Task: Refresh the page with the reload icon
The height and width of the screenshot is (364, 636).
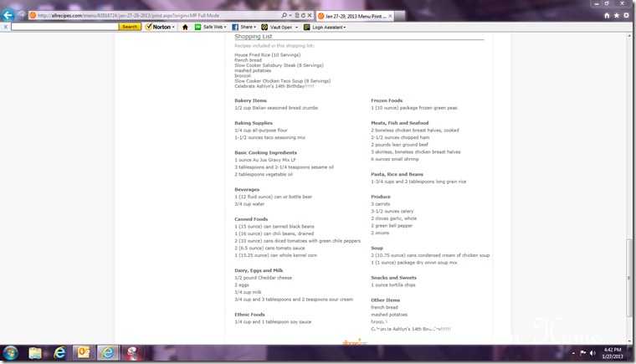Action: pos(303,15)
